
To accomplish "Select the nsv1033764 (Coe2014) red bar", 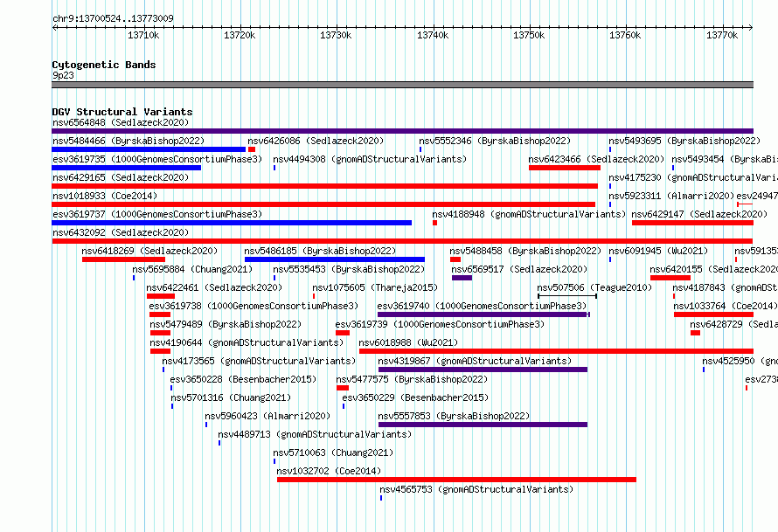I will (x=713, y=314).
